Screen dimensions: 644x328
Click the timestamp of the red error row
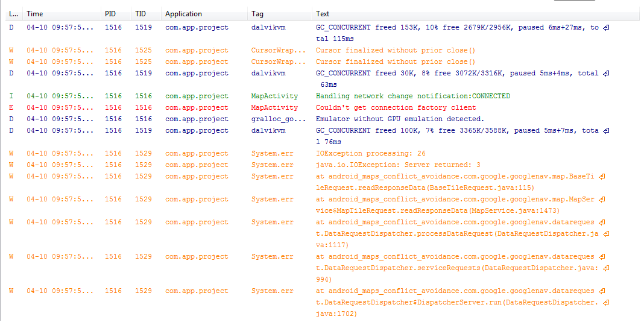[x=60, y=107]
